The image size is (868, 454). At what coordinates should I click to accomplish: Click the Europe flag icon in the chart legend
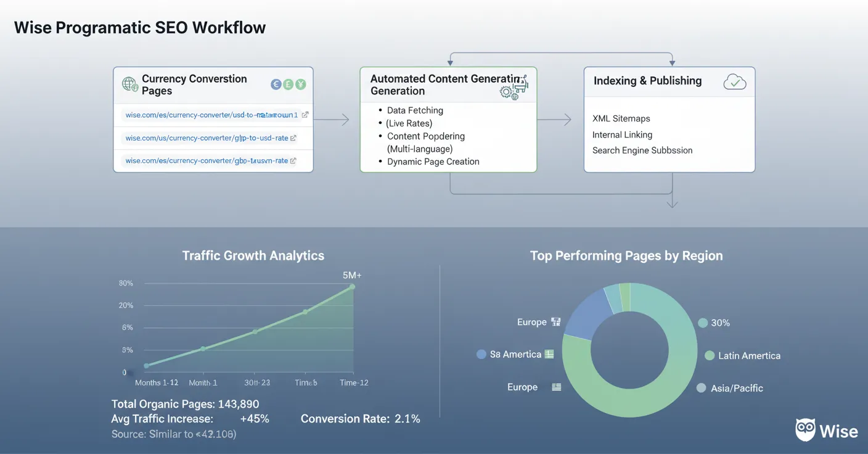[555, 321]
